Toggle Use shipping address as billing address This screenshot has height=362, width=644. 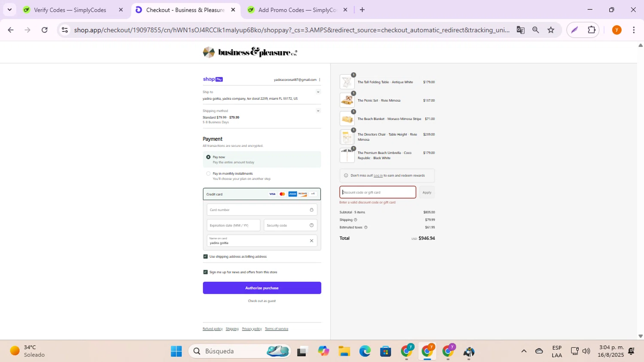click(x=205, y=257)
